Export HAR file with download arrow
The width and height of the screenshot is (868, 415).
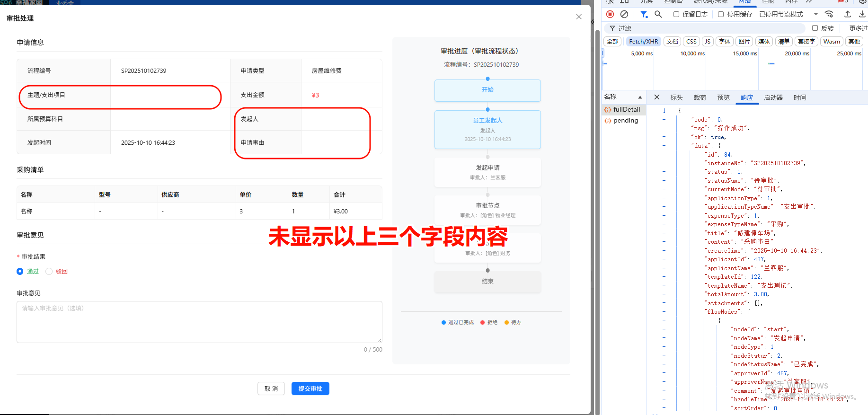[862, 14]
